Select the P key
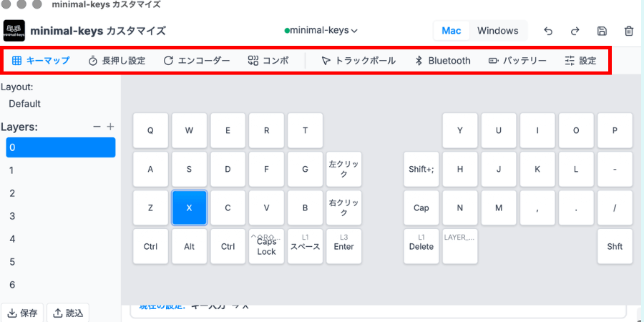Screen dimensions: 644x322 coord(615,131)
